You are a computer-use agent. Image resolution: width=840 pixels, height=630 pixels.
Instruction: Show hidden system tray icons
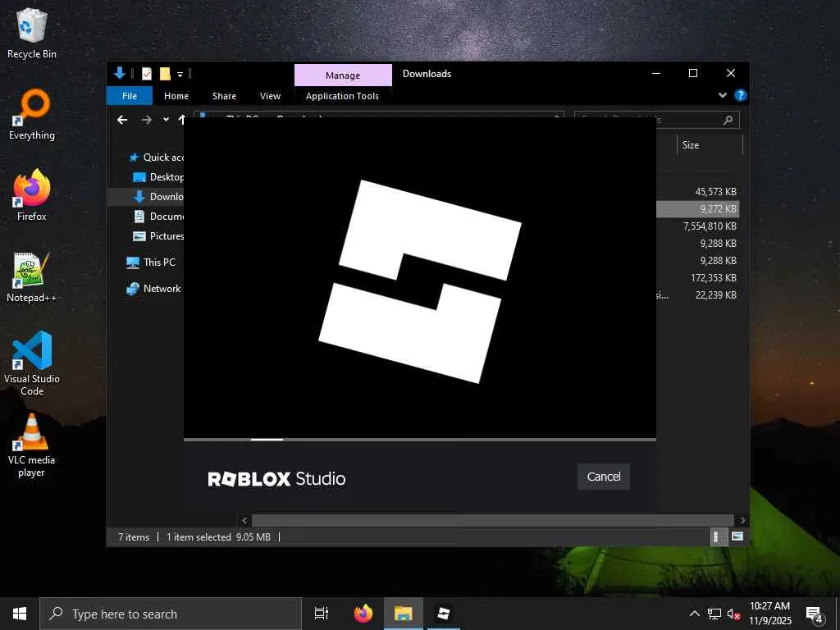click(694, 614)
